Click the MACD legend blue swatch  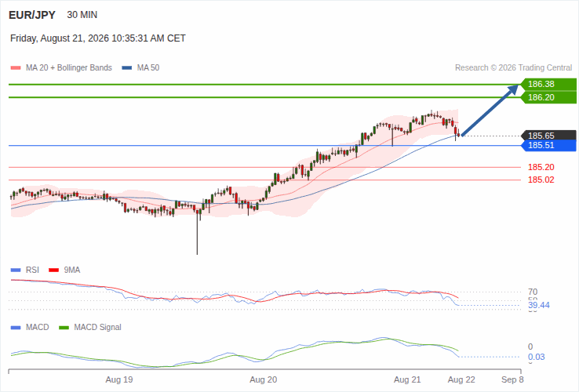[x=16, y=328]
